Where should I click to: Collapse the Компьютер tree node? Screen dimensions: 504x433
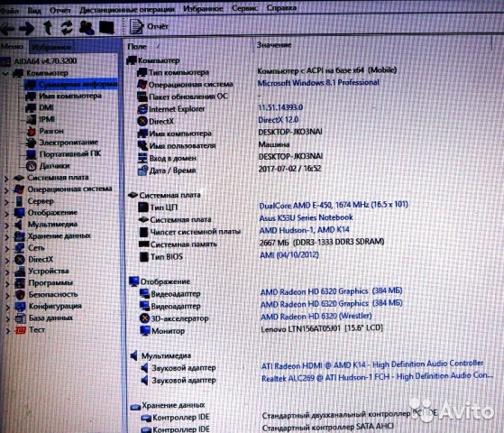pyautogui.click(x=5, y=74)
